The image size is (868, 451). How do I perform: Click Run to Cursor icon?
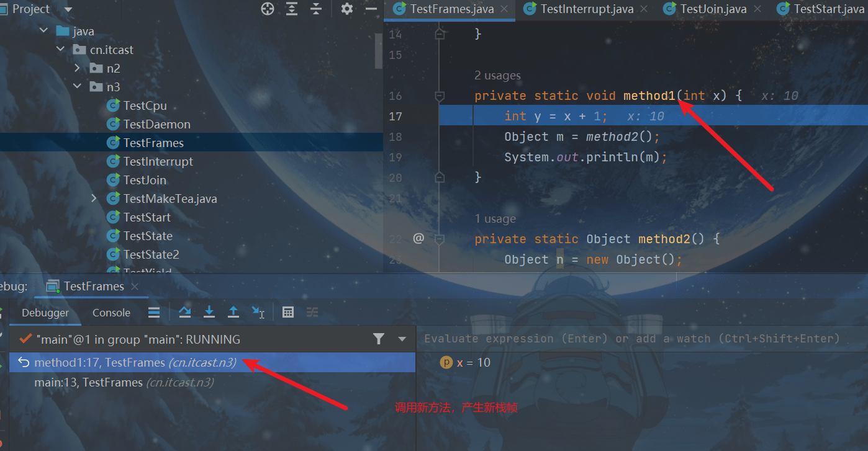(258, 312)
